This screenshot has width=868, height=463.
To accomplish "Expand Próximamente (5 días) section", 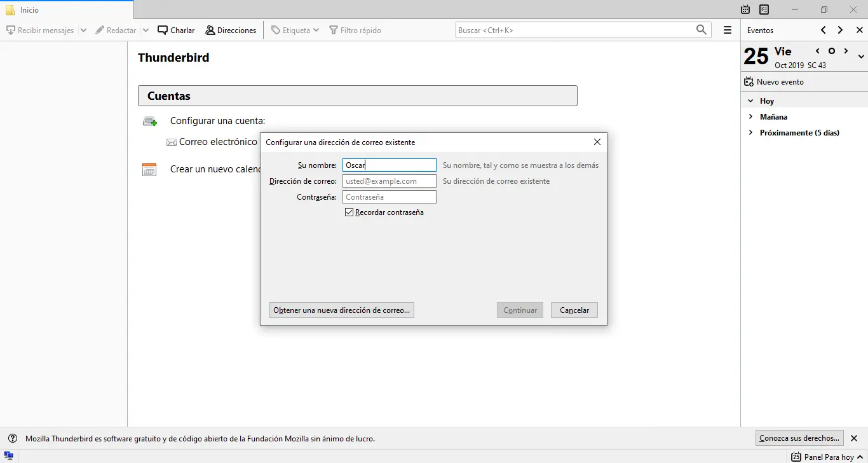I will point(750,133).
